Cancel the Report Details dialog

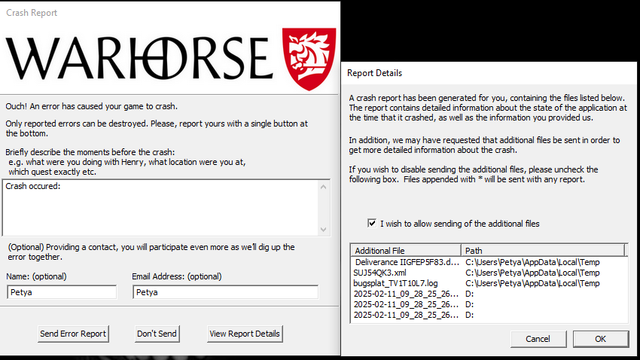point(538,339)
